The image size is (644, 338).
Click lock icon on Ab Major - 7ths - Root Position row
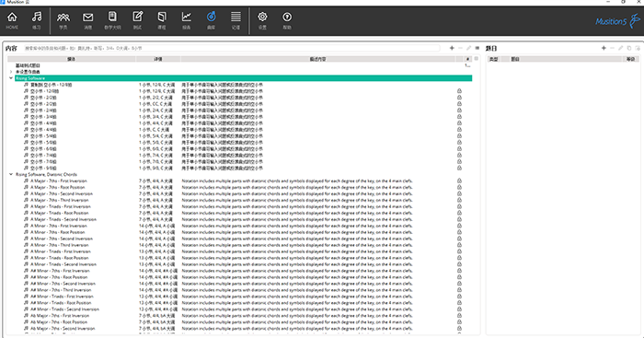click(459, 322)
